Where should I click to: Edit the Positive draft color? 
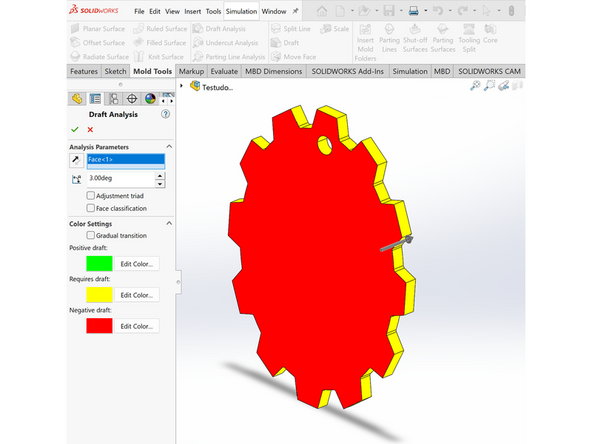click(x=137, y=264)
